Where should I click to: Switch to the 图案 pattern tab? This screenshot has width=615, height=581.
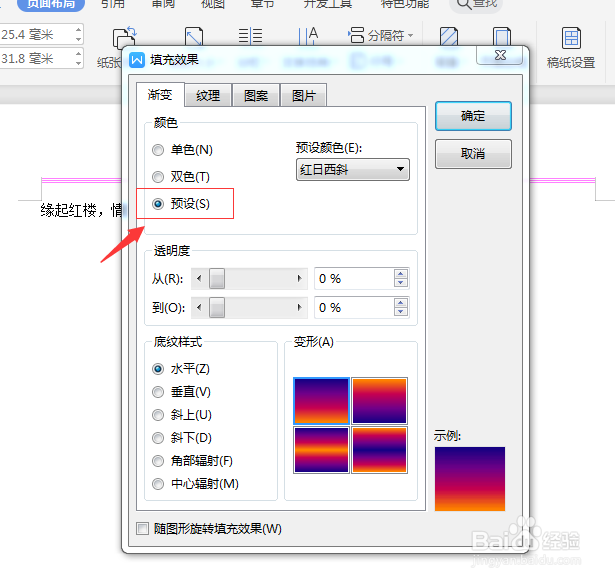(x=256, y=95)
